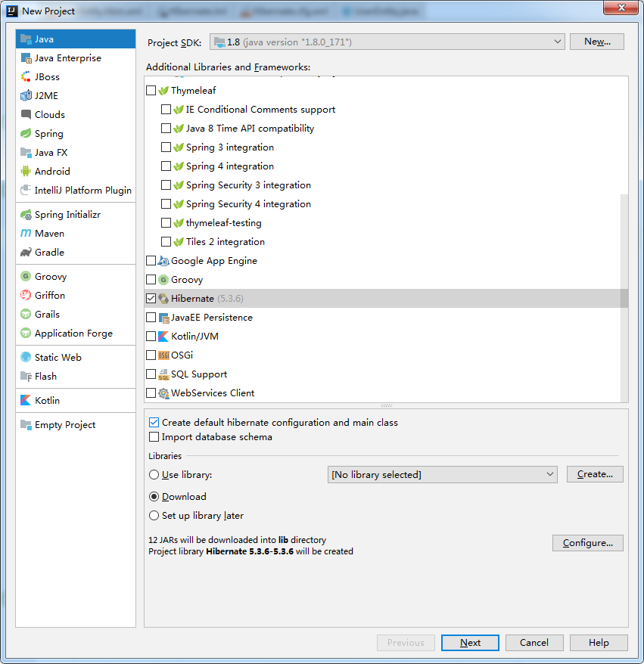Enable JavaEE Persistence checkbox
This screenshot has height=664, width=644.
(x=151, y=317)
